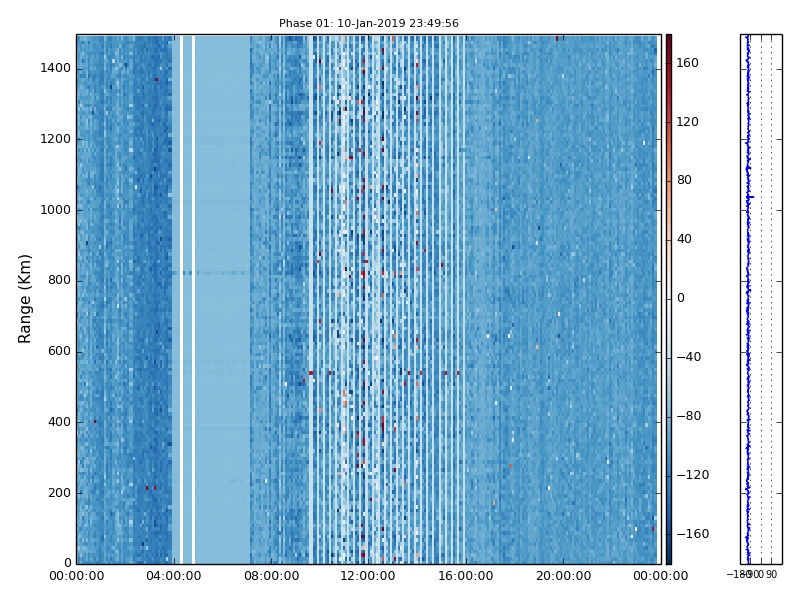
Task: Click the 08:00:00 time tick label
Action: [271, 577]
